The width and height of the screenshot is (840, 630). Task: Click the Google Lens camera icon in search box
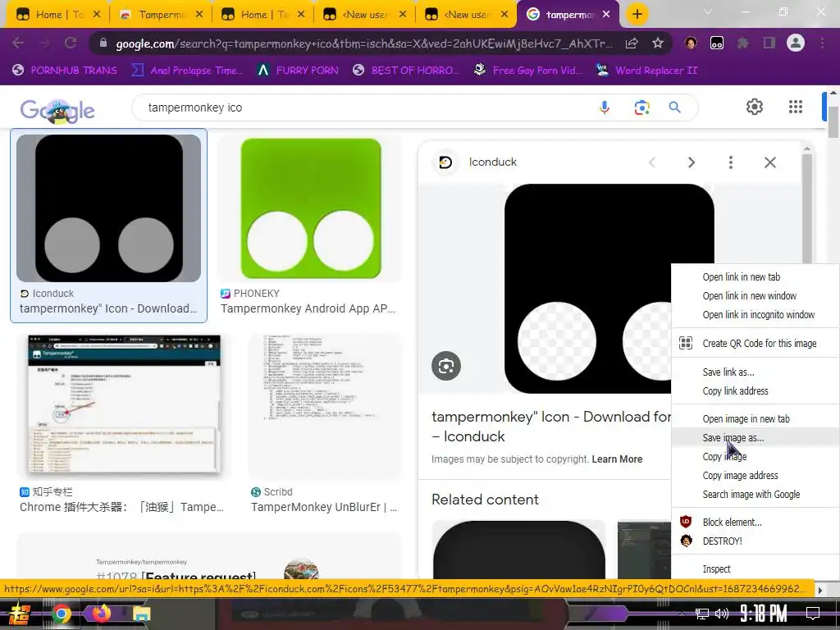point(641,107)
